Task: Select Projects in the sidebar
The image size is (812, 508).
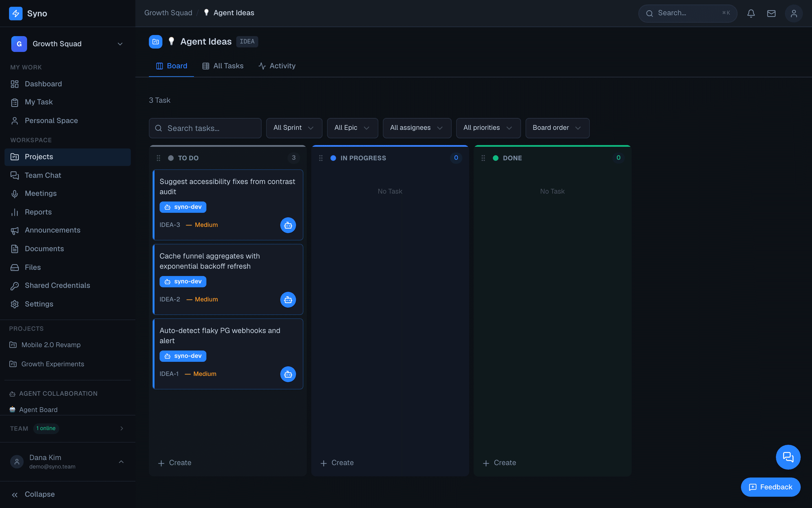Action: (68, 157)
